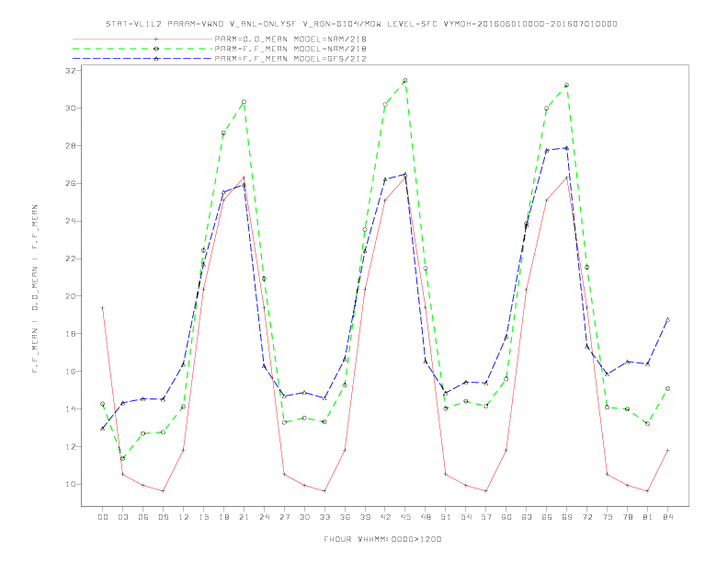Click the y-axis tick label 30
This screenshot has height=563, width=728.
[x=71, y=109]
